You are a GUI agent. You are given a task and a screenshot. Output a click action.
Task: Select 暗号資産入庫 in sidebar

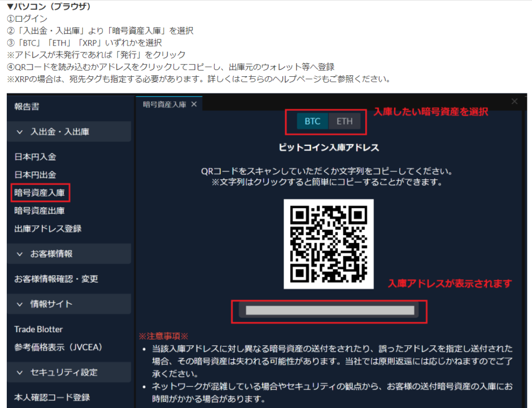(39, 193)
